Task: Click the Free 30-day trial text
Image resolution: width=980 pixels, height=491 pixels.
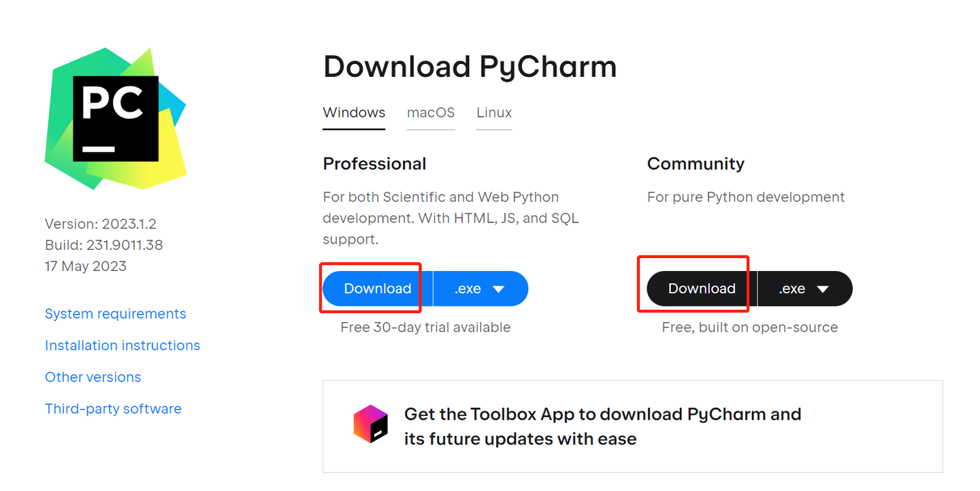Action: (425, 327)
